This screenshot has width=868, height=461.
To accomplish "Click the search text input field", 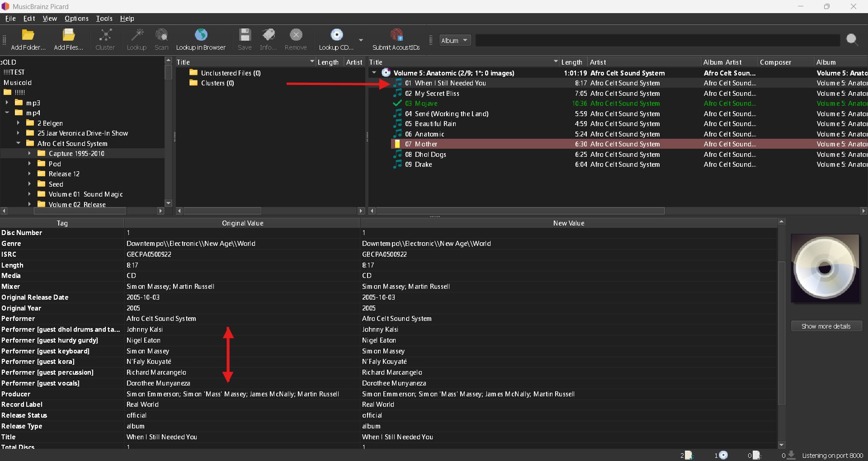I will pos(658,40).
